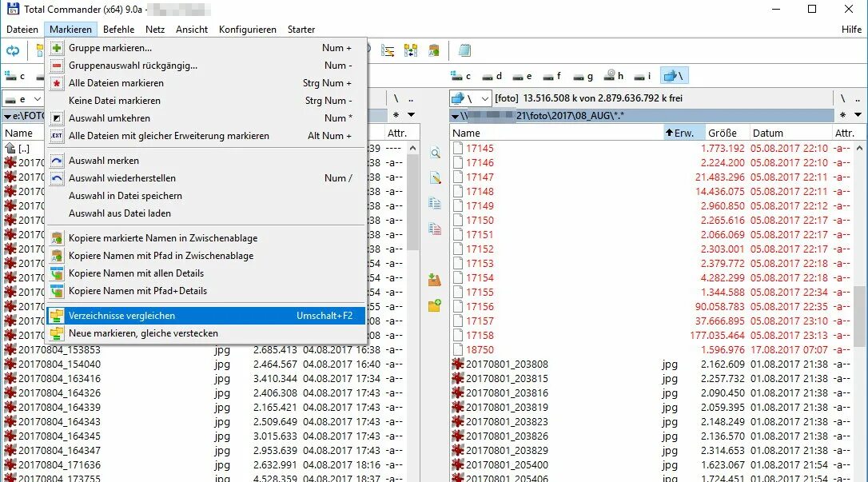
Task: Click the red minus icon of Gruppenauswahl rückgängig
Action: [x=57, y=66]
